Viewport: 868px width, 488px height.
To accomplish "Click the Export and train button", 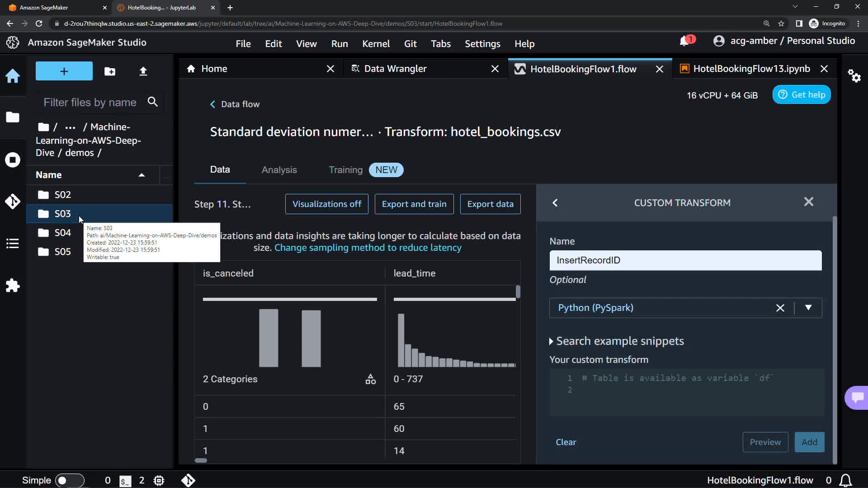I will click(414, 204).
